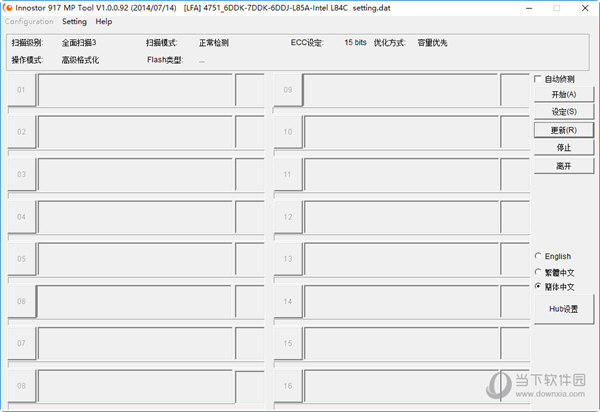
Task: Open the Setting menu
Action: coord(74,21)
